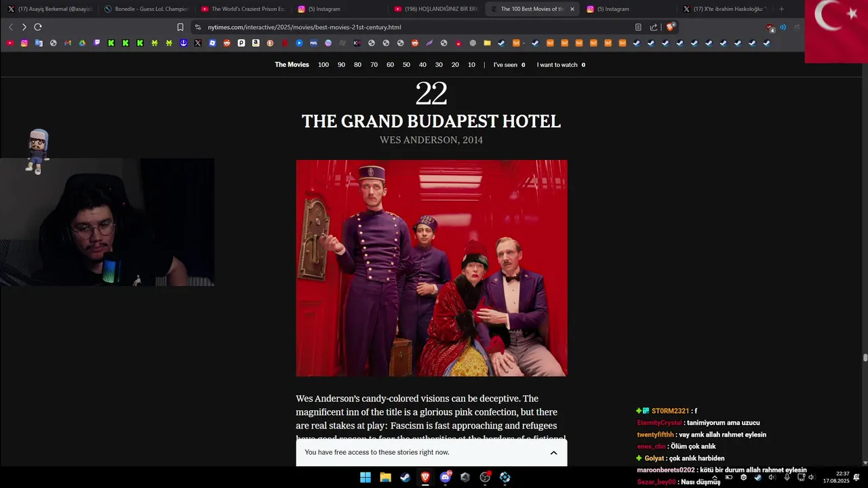Open Gmail bookmark icon
Screen dimensions: 868x488
68,43
